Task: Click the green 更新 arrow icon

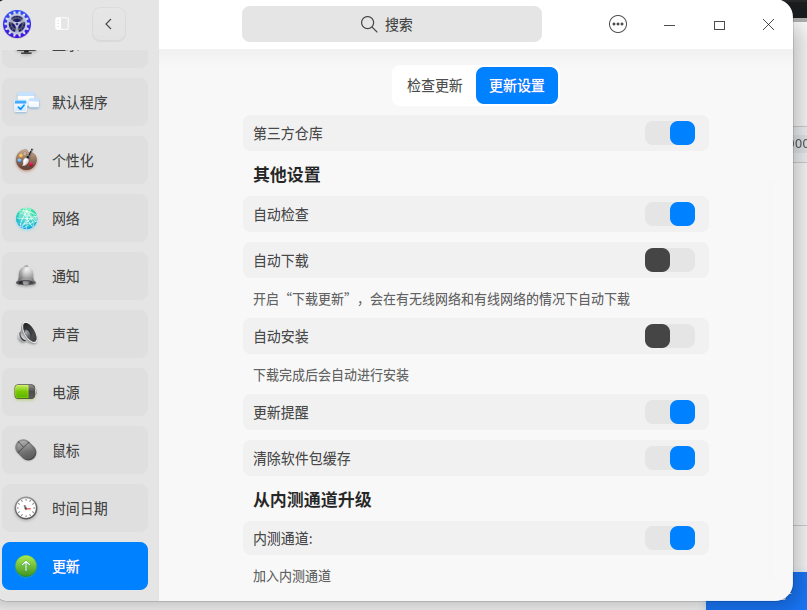Action: (26, 566)
